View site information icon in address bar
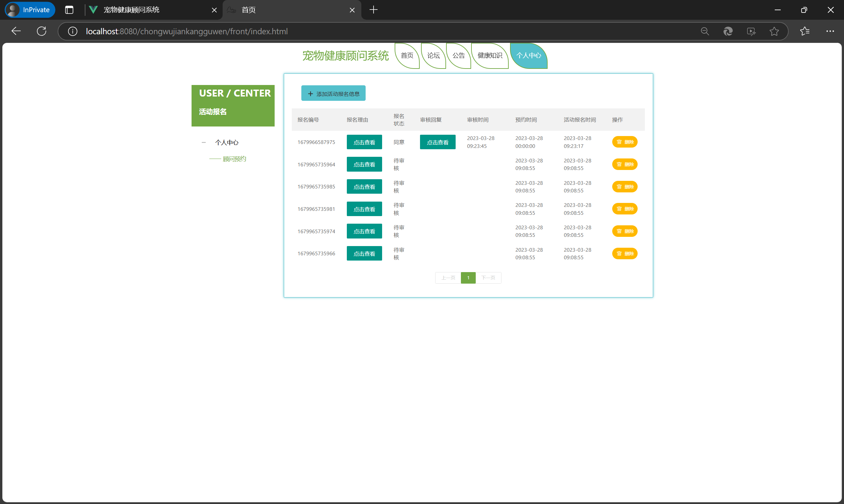844x504 pixels. [x=73, y=31]
